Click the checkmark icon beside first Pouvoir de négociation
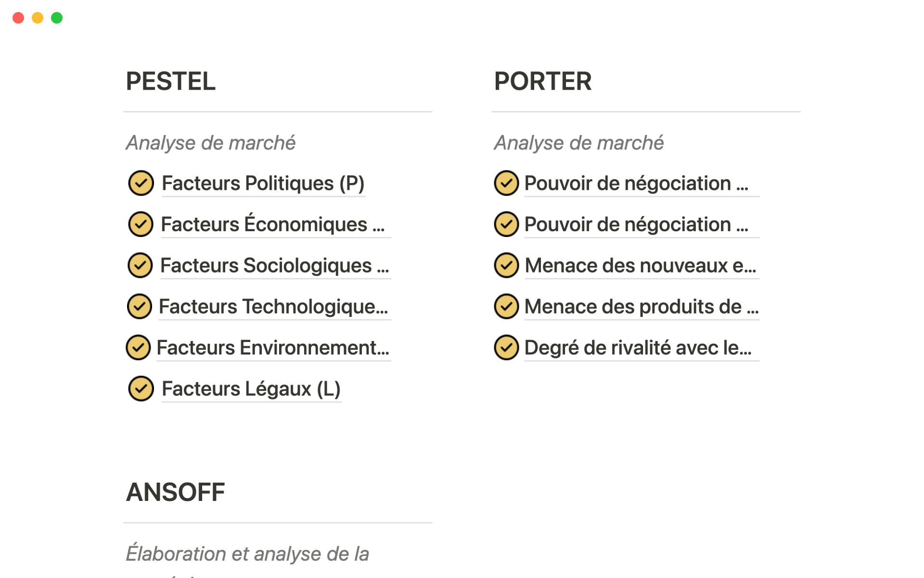The width and height of the screenshot is (924, 578). click(x=506, y=183)
